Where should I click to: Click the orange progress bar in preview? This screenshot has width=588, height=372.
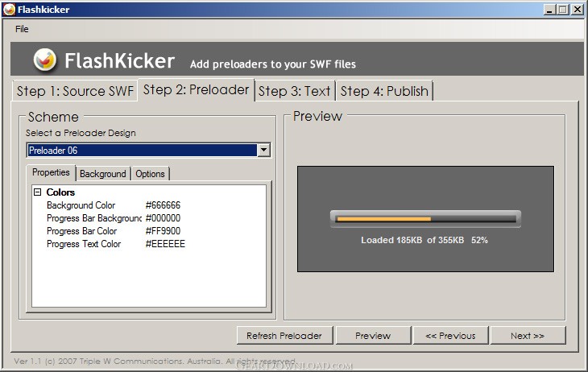point(383,219)
